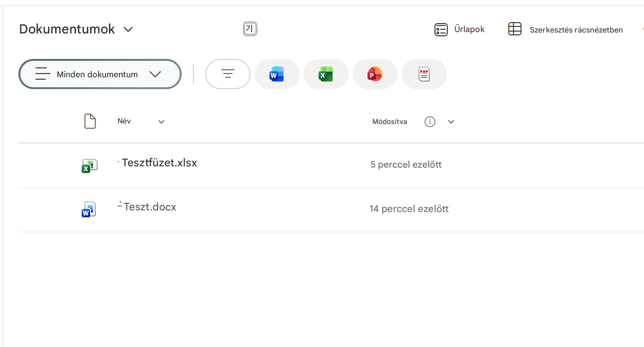
Task: Click the info icon next to Módosítva
Action: pyautogui.click(x=430, y=122)
